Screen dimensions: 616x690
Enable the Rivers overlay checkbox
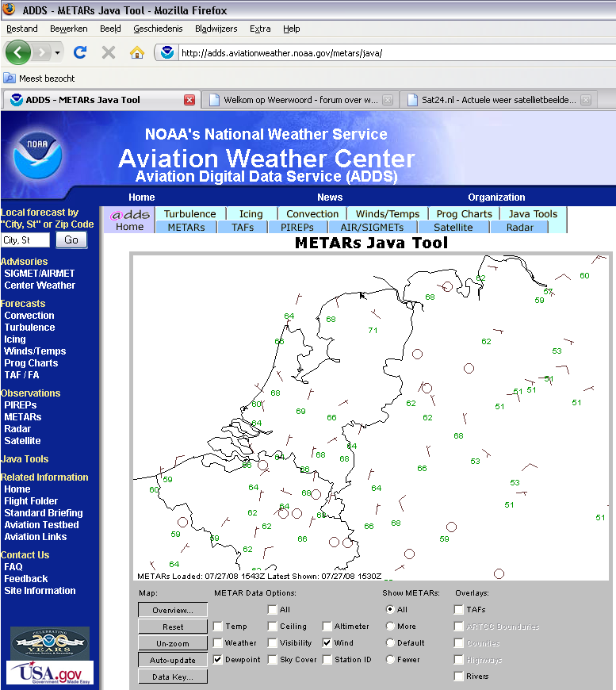coord(459,677)
